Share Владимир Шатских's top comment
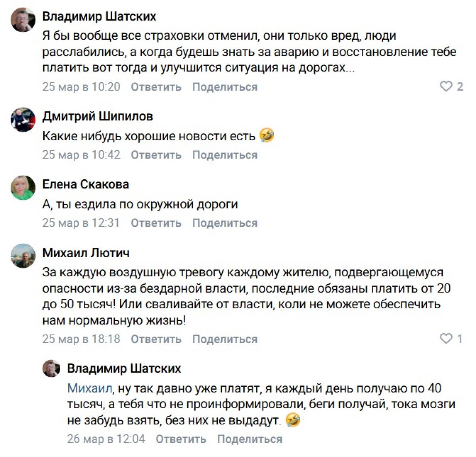476x457 pixels. [225, 87]
